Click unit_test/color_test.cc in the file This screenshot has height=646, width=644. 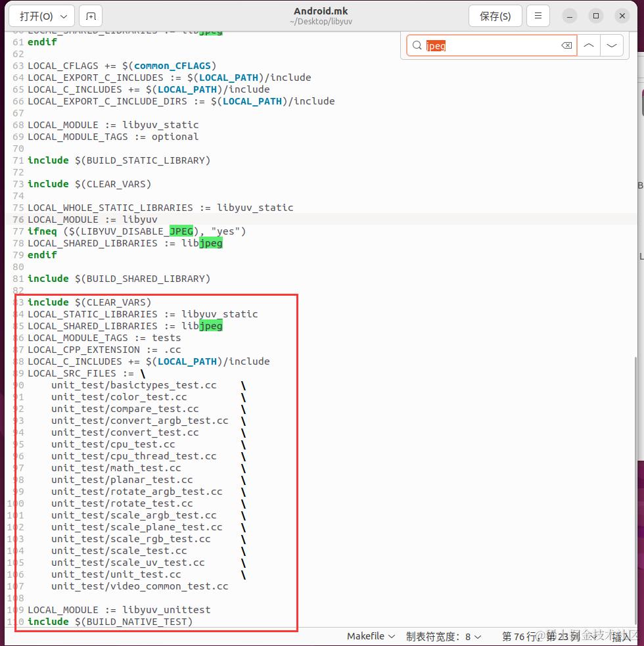pos(119,397)
